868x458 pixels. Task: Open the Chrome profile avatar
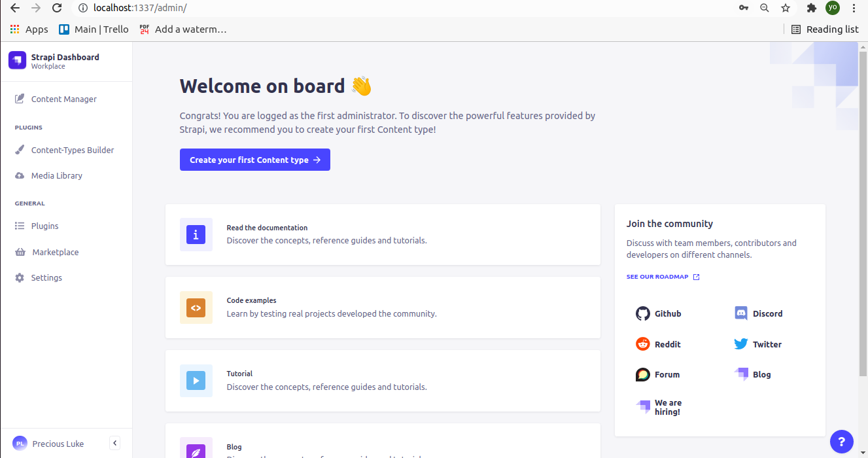tap(832, 8)
